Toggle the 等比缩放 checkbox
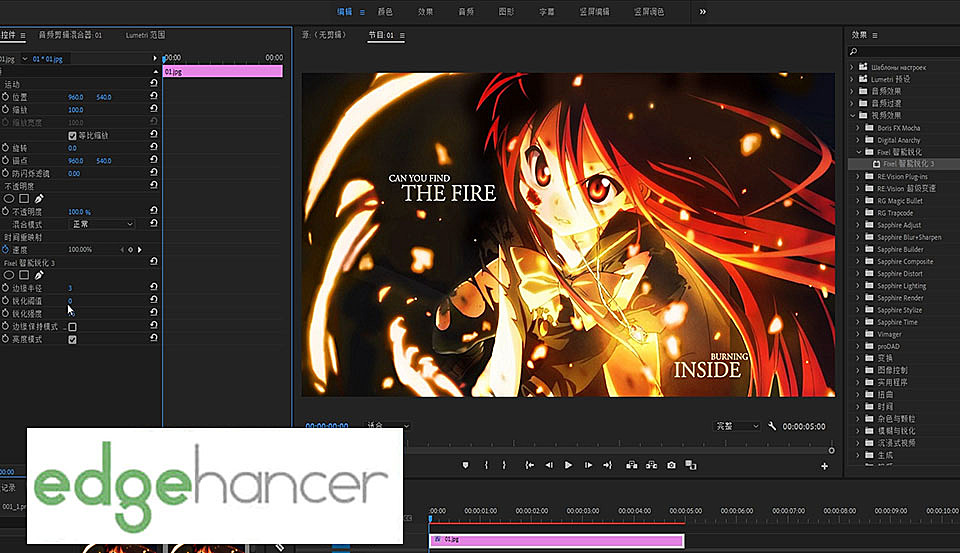This screenshot has width=960, height=553. click(72, 135)
